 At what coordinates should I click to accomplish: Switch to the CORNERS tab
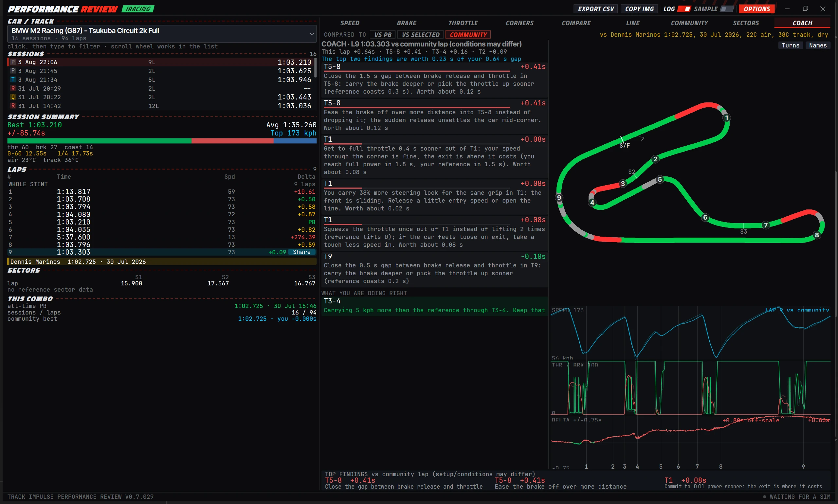pyautogui.click(x=519, y=23)
